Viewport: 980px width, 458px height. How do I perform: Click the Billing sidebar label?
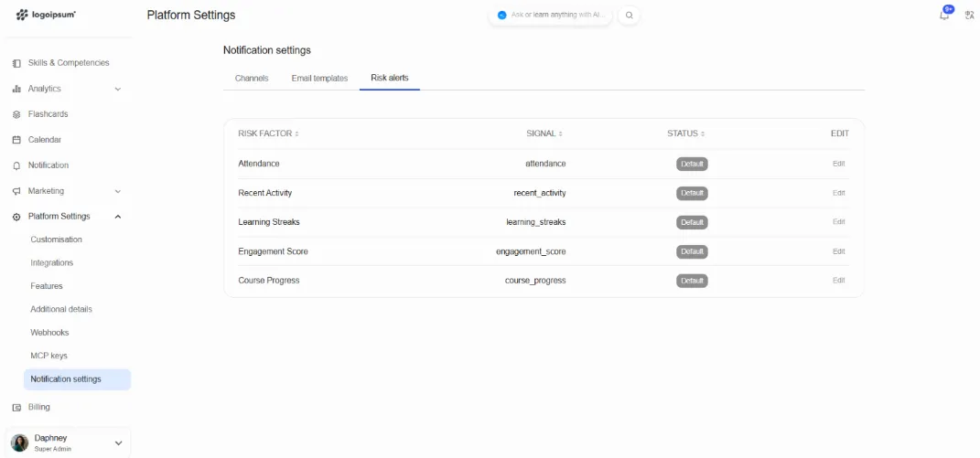pos(38,408)
